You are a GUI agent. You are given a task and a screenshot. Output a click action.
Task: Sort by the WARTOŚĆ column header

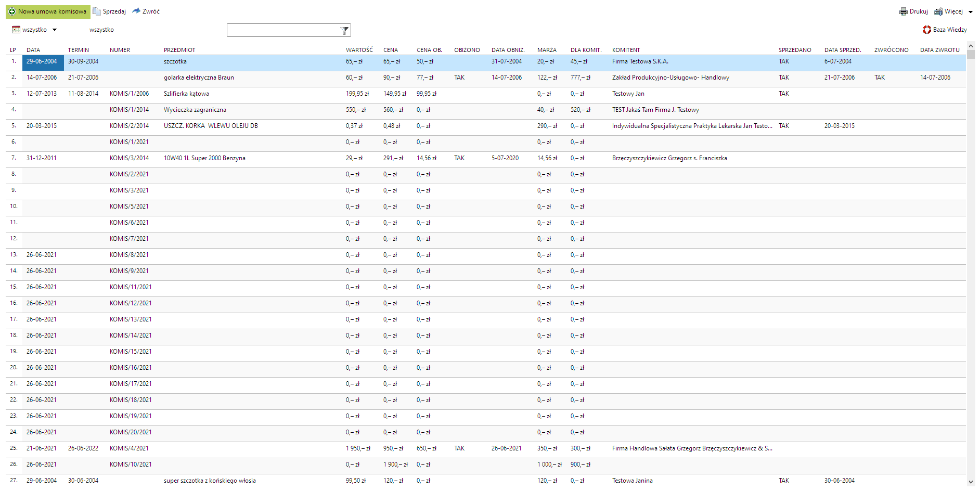[359, 50]
